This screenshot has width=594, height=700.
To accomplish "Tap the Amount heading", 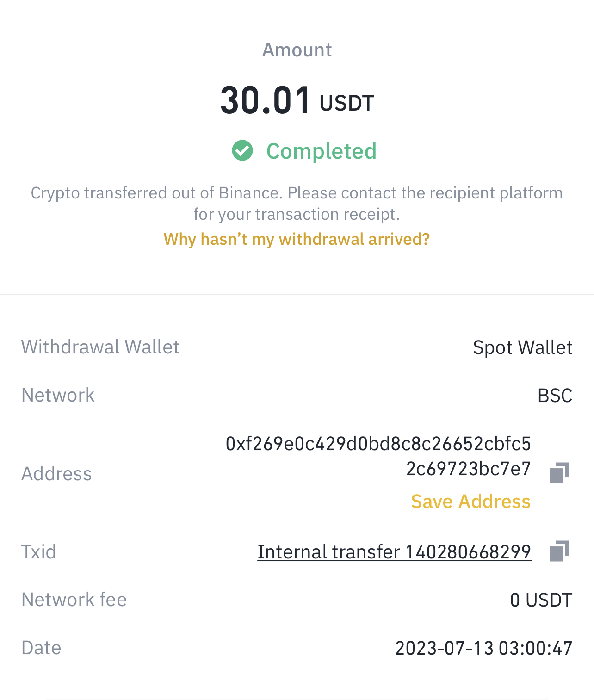I will 297,50.
